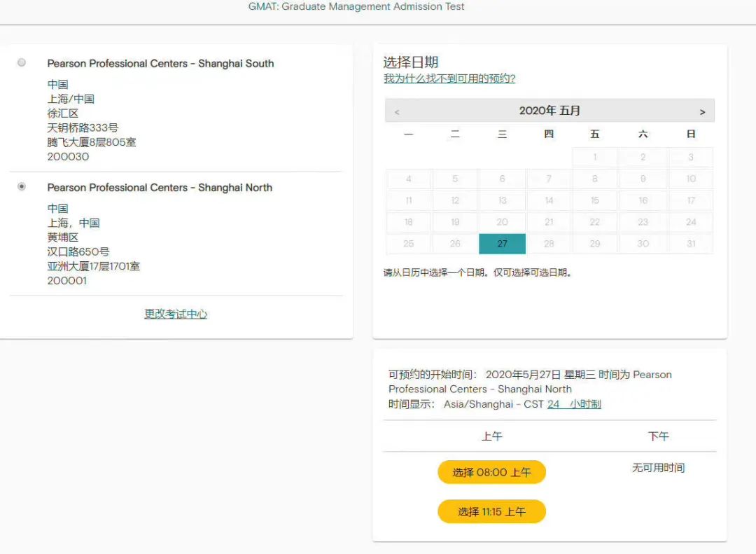Click 更改考试中心 link
The image size is (756, 554).
click(176, 314)
